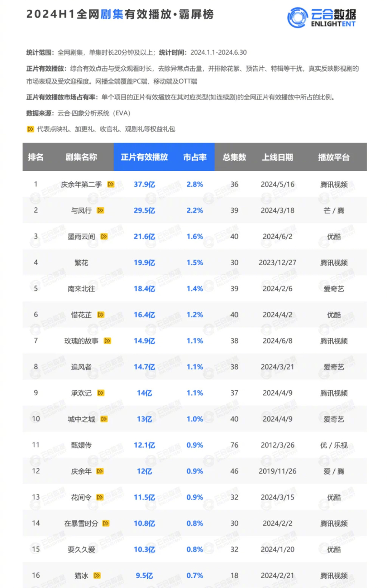The width and height of the screenshot is (387, 588).
Task: Click the yellow badge icon beside 玫瑰的故事
Action: coord(107,341)
